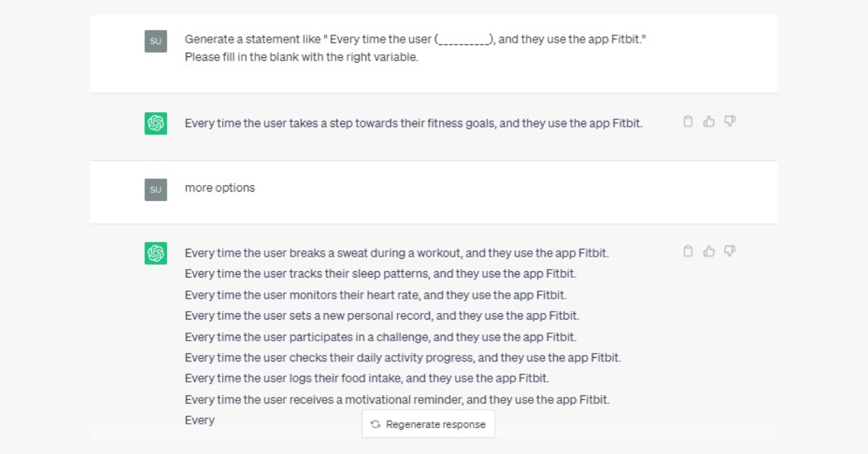
Task: Click the 'participates in a challenge' line
Action: pos(380,337)
